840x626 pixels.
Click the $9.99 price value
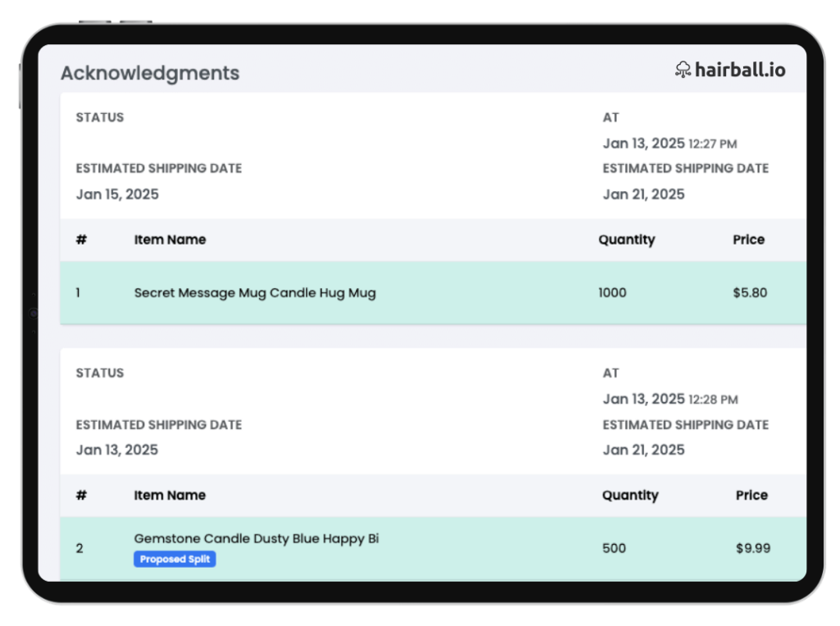pyautogui.click(x=752, y=548)
